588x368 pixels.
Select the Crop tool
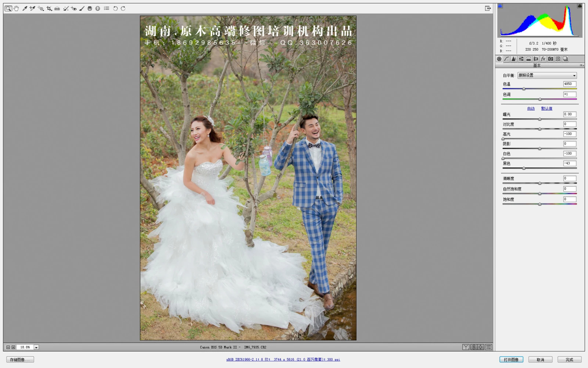(x=49, y=8)
